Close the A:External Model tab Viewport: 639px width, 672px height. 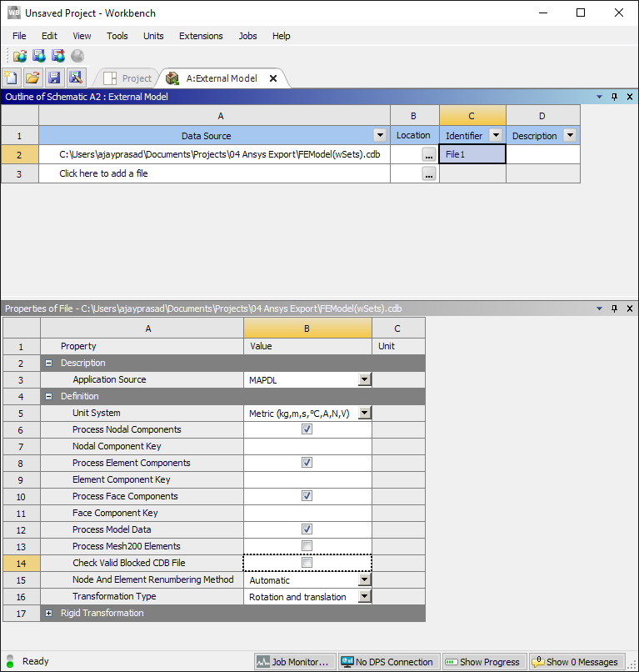click(x=273, y=78)
